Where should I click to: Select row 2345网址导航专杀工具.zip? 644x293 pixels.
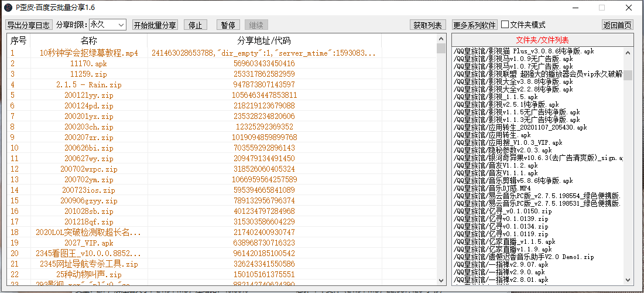coord(222,264)
